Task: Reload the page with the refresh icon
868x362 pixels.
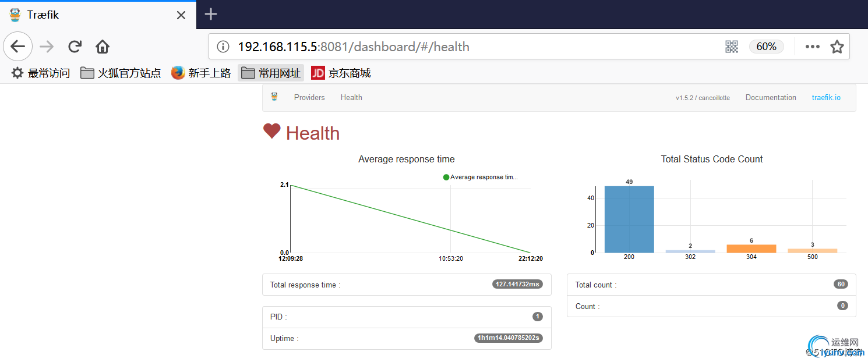Action: [x=75, y=47]
